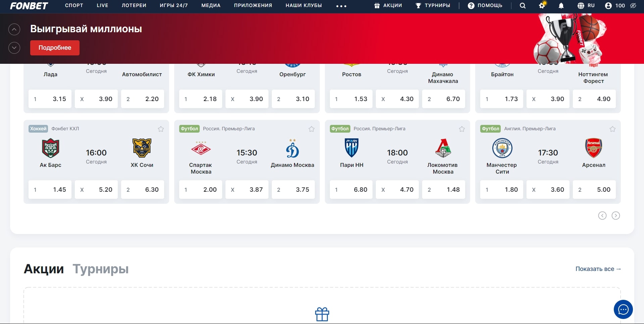
Task: Open ИГРЫ 24/7 menu
Action: (x=174, y=5)
